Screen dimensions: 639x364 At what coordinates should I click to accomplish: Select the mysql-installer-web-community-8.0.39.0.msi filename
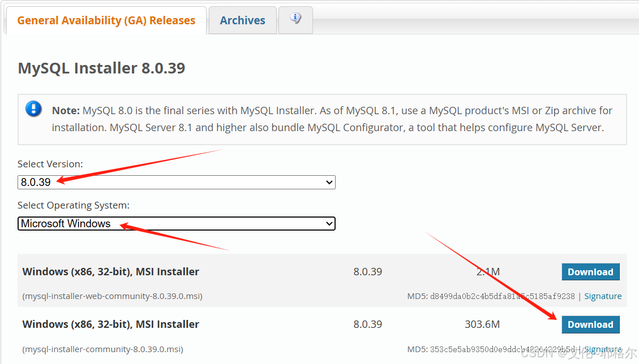click(113, 296)
